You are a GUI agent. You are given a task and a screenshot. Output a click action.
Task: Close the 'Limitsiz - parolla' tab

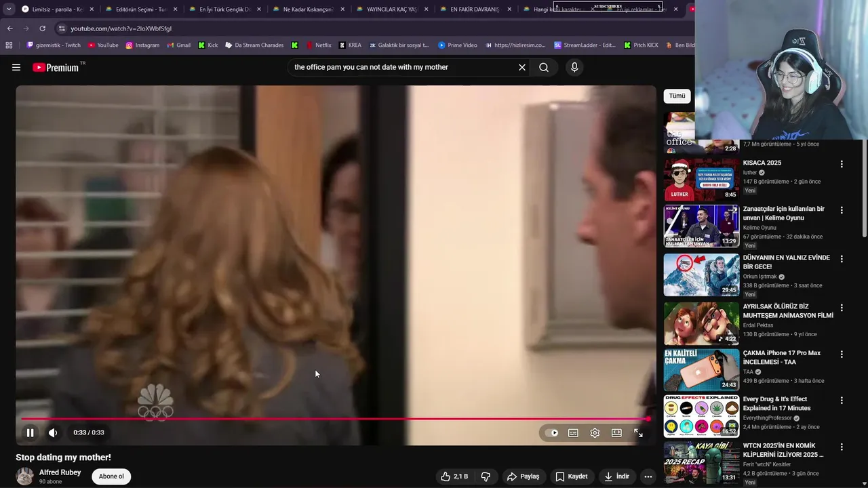tap(91, 9)
